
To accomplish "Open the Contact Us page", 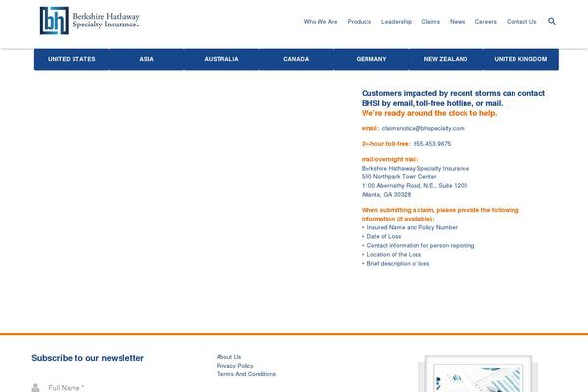I will pos(521,22).
